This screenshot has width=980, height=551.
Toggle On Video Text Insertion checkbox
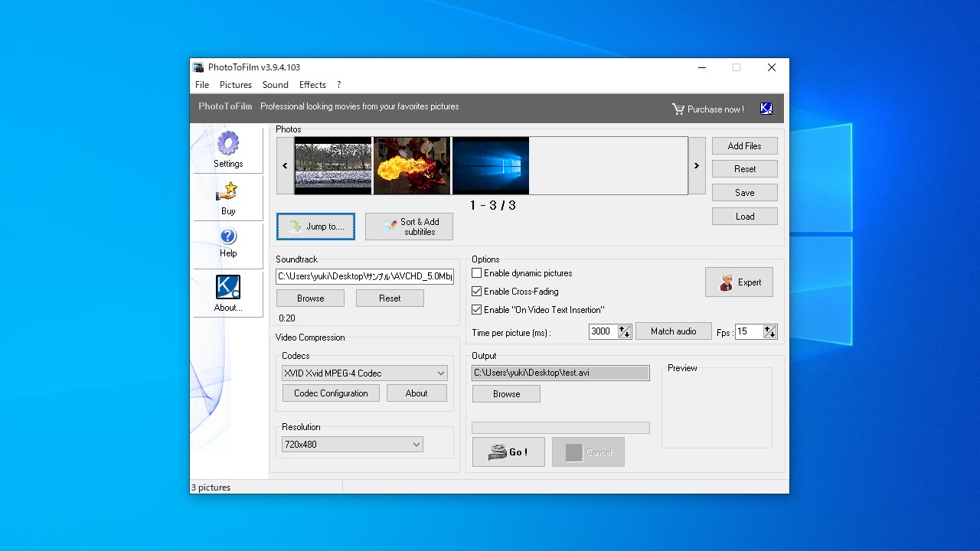[x=477, y=310]
